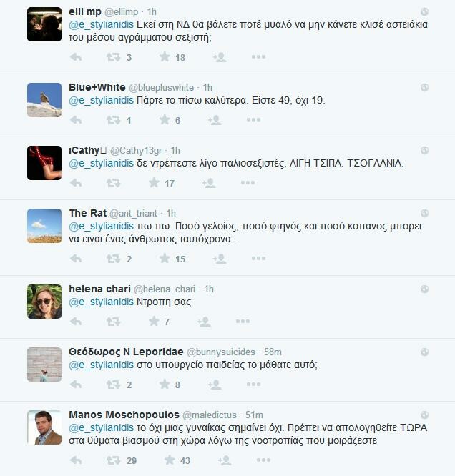Open The Rat's profile name
This screenshot has width=455, height=476.
tap(88, 213)
